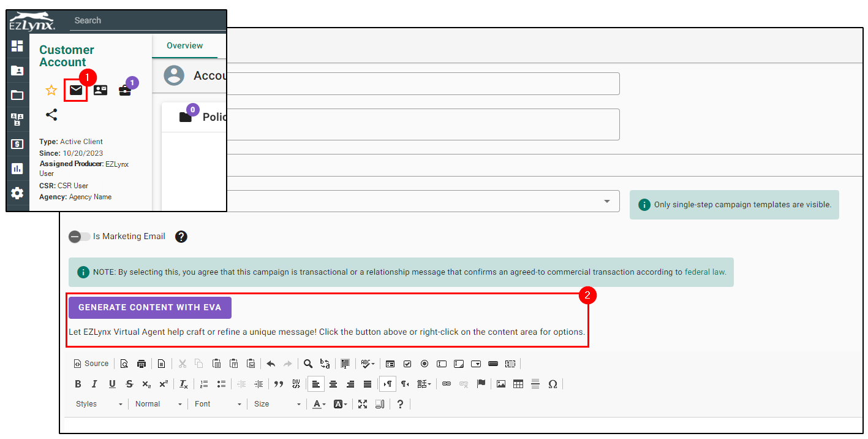Screen dimensions: 868x439
Task: Click the Increase Indent icon
Action: pyautogui.click(x=259, y=384)
